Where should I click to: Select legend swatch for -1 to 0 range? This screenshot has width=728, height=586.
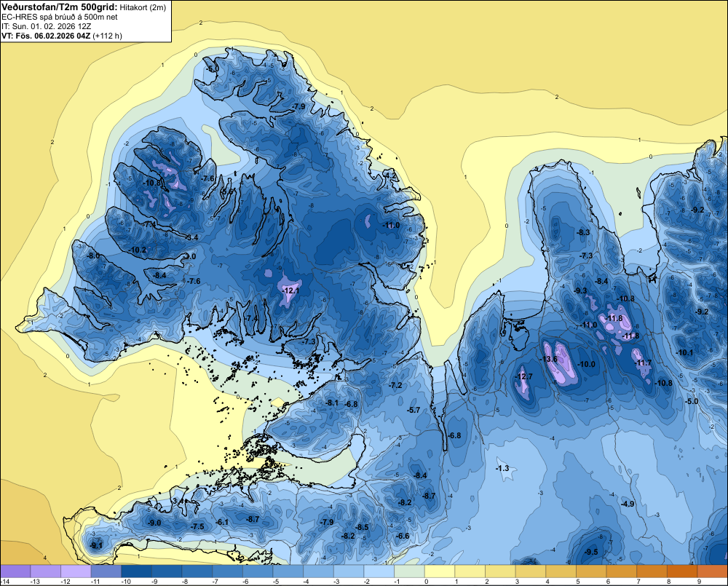409,571
